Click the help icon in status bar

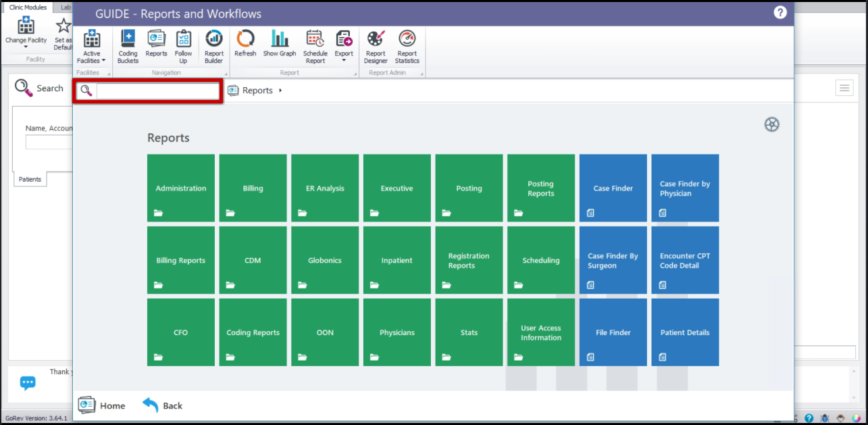810,419
